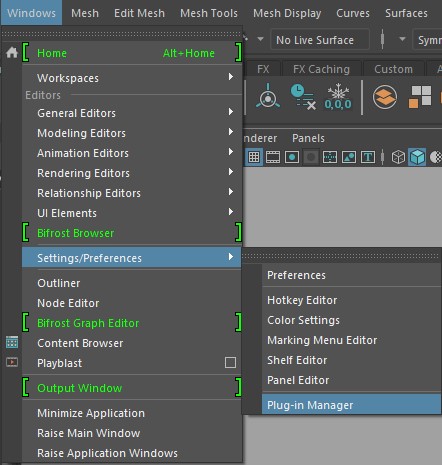The width and height of the screenshot is (442, 465).
Task: Toggle the gate mask icon
Action: click(311, 157)
